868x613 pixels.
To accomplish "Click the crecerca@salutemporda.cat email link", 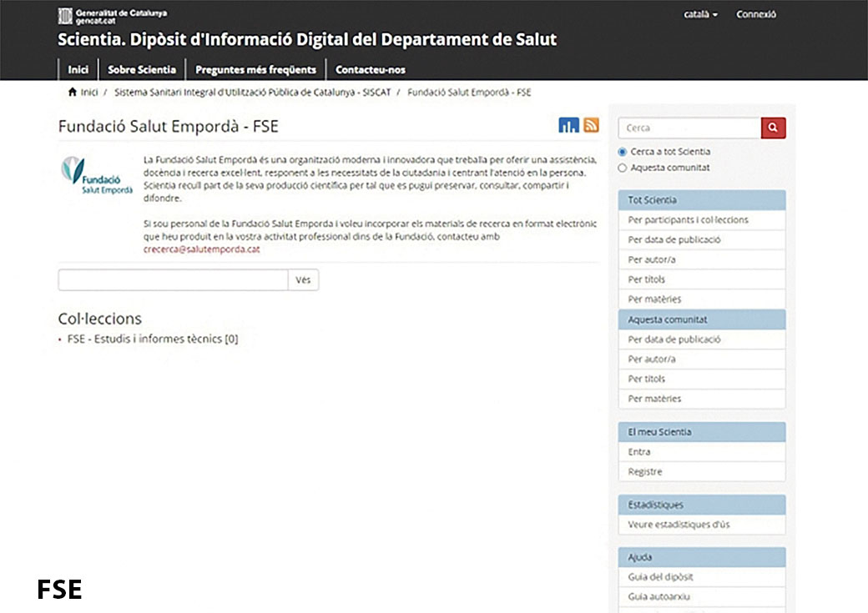I will tap(201, 249).
